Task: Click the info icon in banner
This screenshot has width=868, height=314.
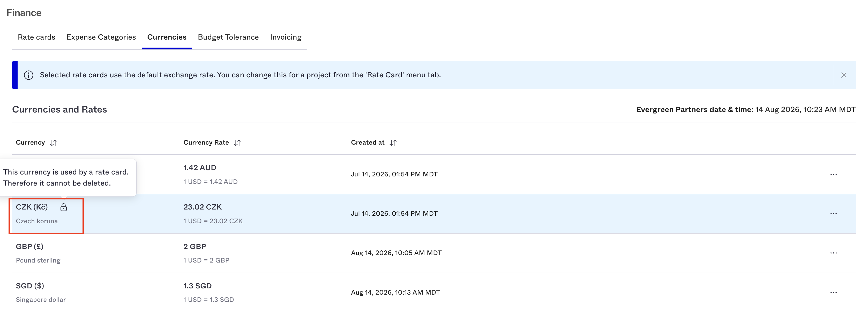Action: tap(29, 75)
